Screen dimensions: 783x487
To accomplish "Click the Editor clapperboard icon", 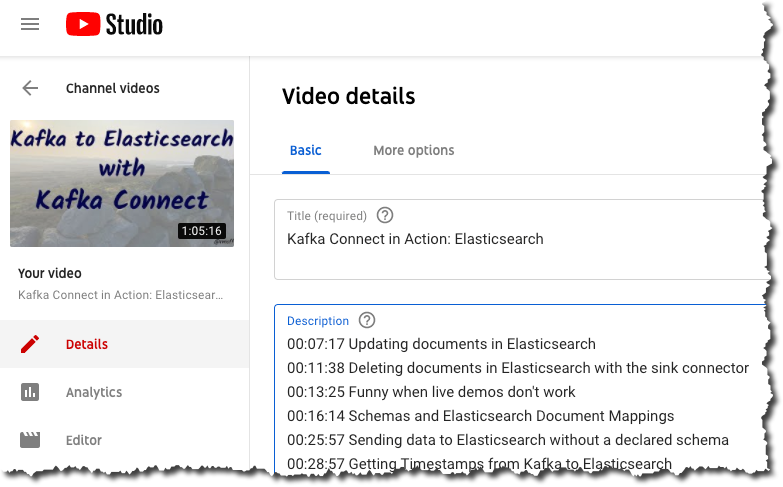I will click(x=30, y=440).
